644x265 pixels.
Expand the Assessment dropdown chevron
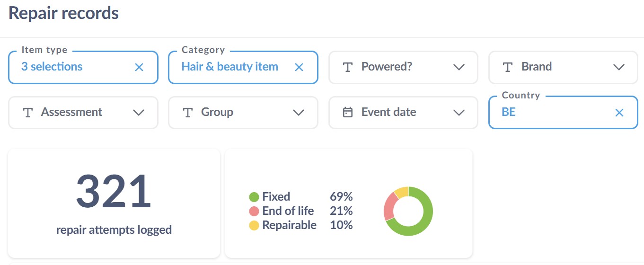(x=139, y=113)
